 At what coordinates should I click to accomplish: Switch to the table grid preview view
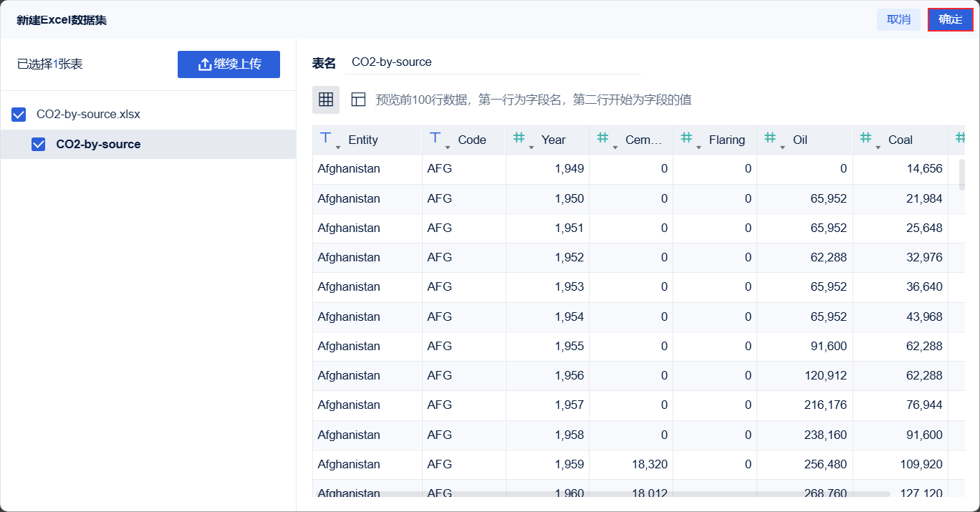click(326, 100)
